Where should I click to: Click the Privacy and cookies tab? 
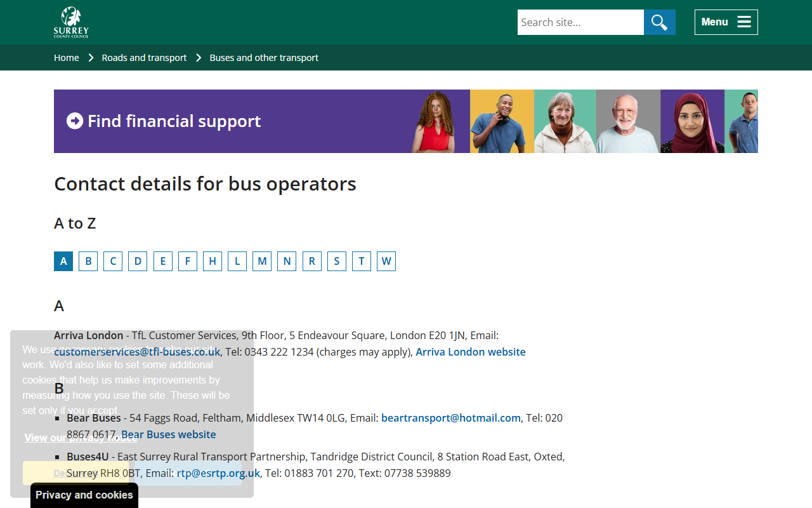click(84, 495)
